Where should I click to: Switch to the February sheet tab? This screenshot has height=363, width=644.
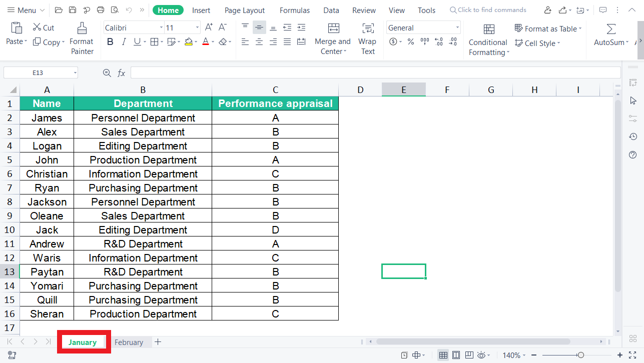click(129, 342)
